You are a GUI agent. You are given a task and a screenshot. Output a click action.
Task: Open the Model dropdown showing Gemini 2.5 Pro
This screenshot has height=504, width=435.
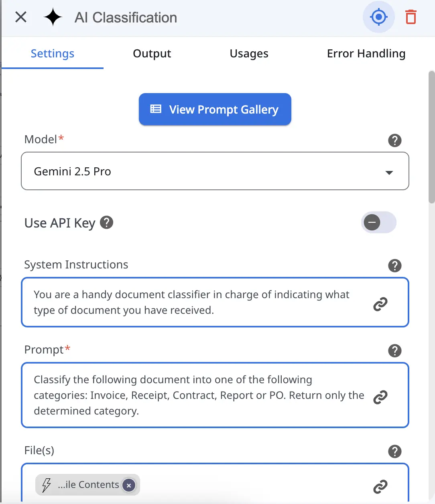coord(215,171)
